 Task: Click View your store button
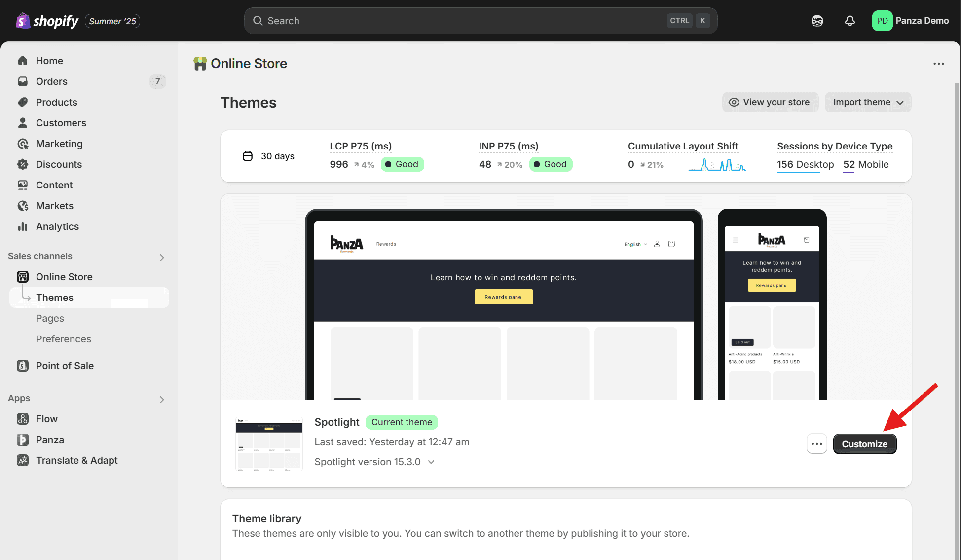770,102
